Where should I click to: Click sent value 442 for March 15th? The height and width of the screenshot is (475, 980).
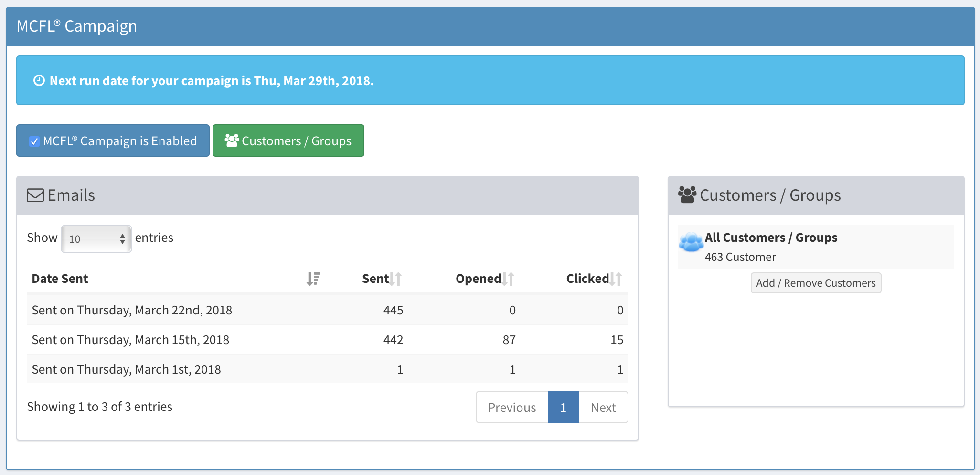click(x=393, y=340)
